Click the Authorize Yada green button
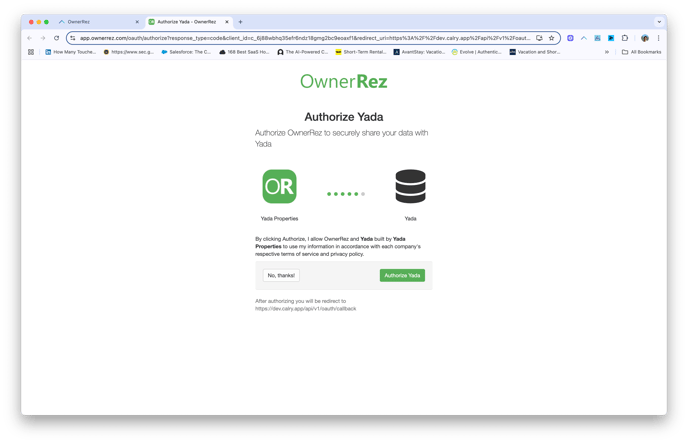The height and width of the screenshot is (443, 688). tap(402, 275)
